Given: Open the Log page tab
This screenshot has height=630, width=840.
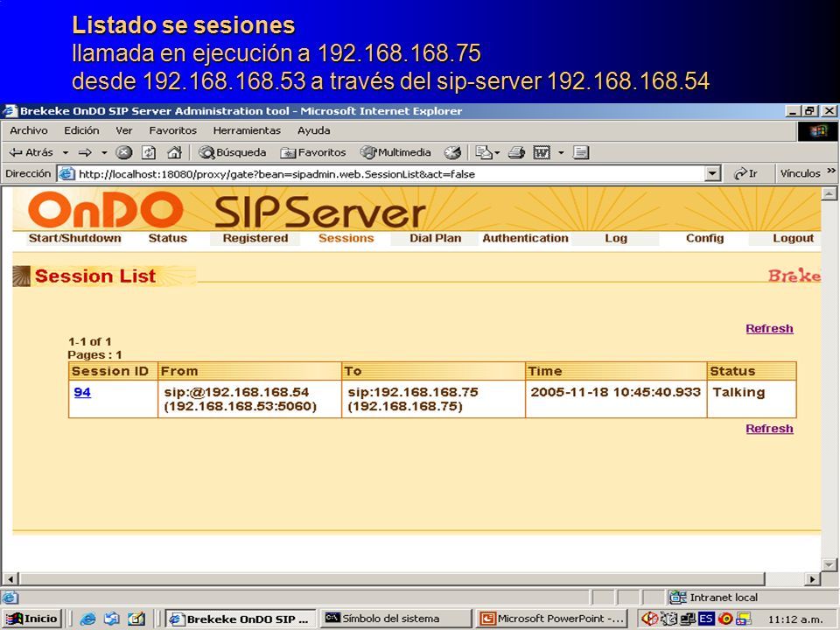Looking at the screenshot, I should coord(615,238).
